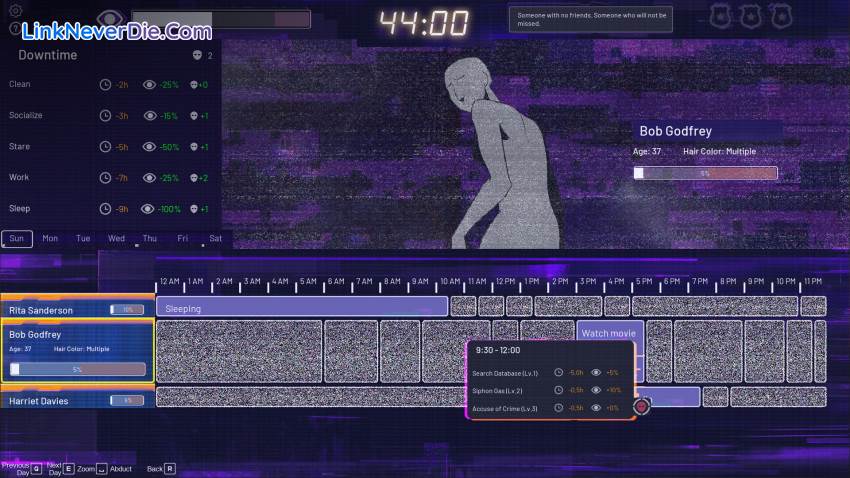Expand Rita Sanderson's profile row
This screenshot has width=850, height=478.
(x=77, y=310)
